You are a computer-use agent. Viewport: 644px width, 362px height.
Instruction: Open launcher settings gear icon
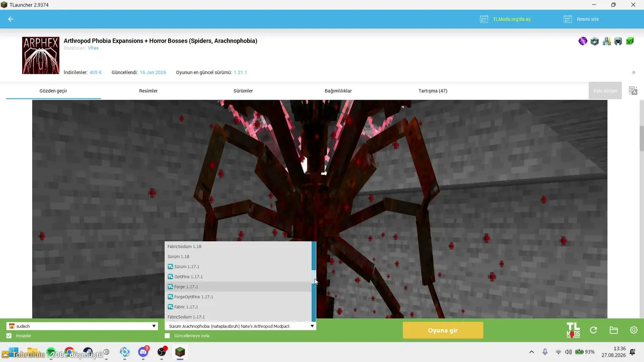pos(634,330)
